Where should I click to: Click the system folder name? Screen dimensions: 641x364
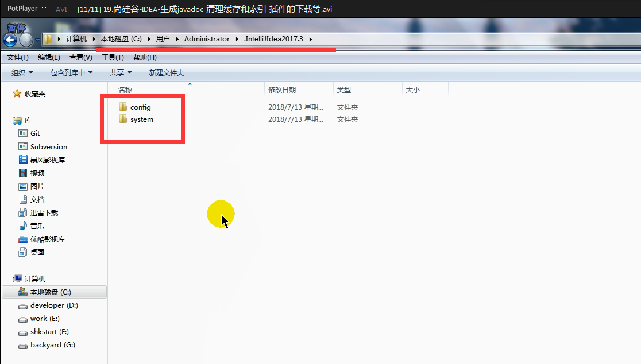click(142, 119)
